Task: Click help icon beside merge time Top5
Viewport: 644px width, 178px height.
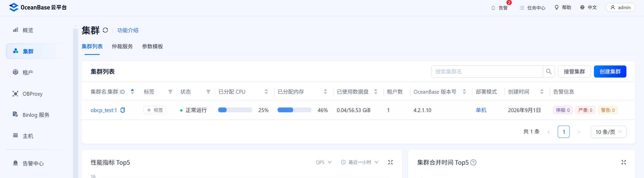Action: point(473,162)
